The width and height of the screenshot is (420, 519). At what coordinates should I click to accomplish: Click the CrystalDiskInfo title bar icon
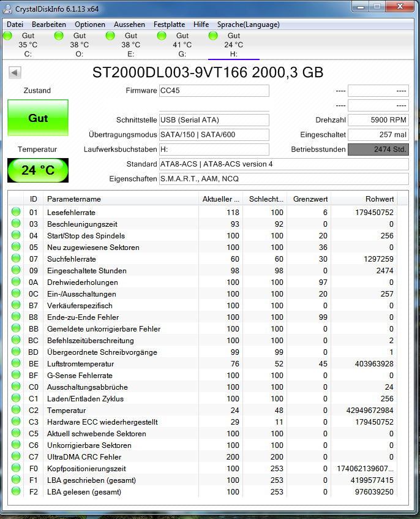click(x=7, y=9)
